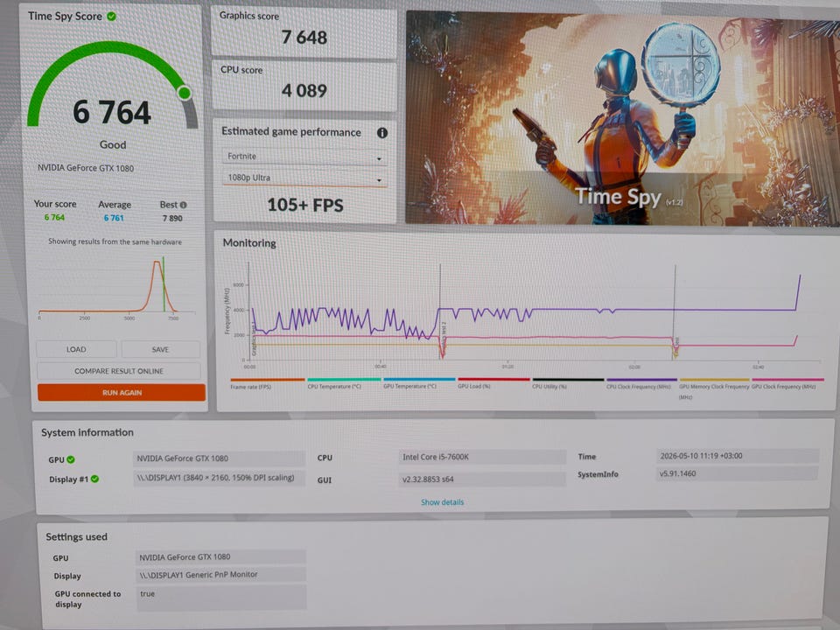This screenshot has width=840, height=630.
Task: Click the Best score info icon
Action: pyautogui.click(x=183, y=205)
